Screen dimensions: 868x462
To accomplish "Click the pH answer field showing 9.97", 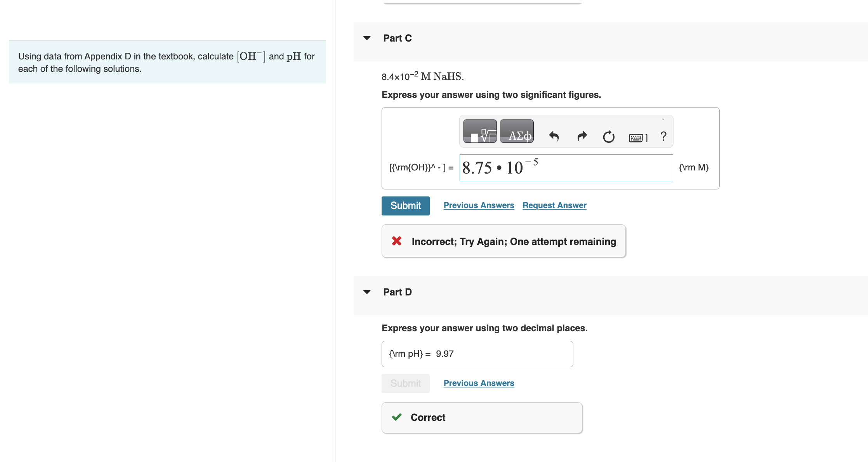I will tap(477, 354).
